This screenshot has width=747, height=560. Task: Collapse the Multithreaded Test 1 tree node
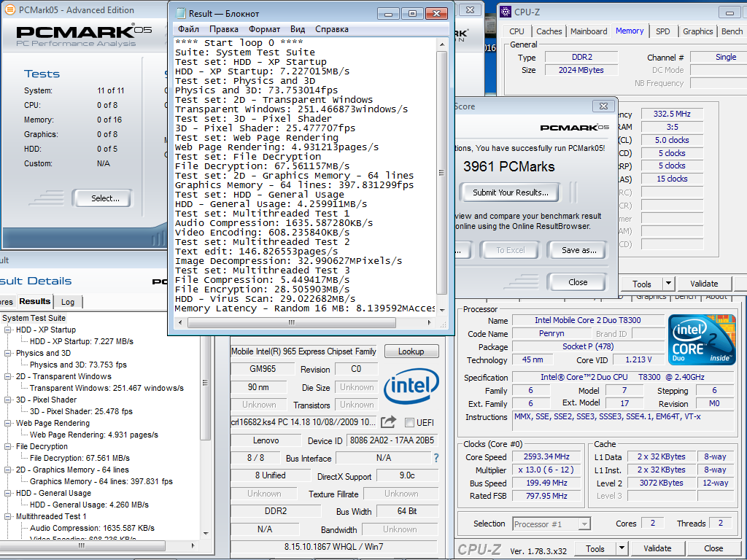coord(7,516)
